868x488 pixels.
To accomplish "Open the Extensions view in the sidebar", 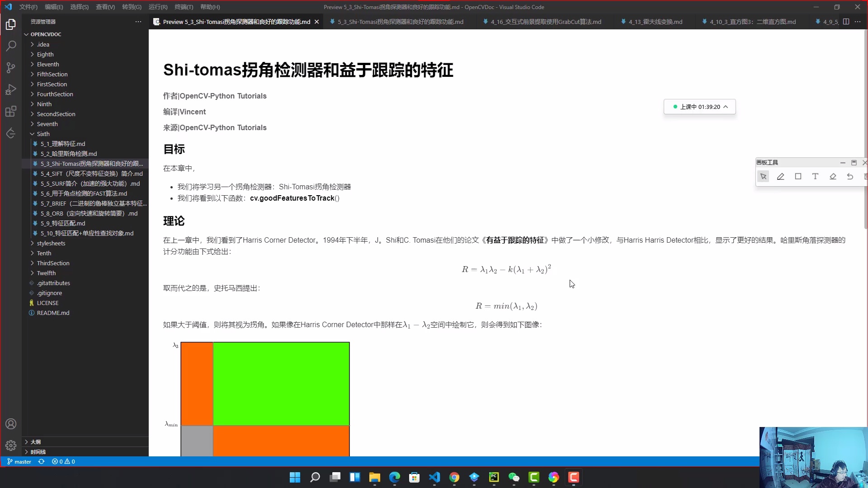I will tap(11, 111).
